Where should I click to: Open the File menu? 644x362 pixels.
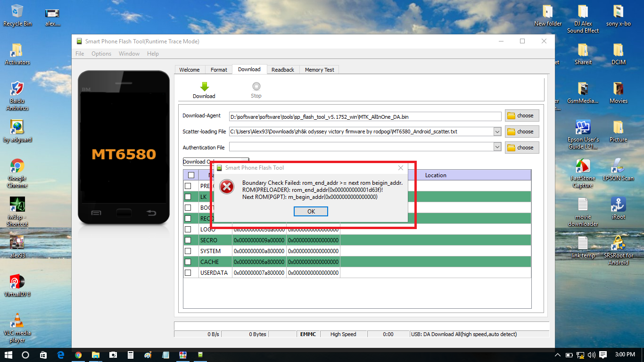[x=80, y=54]
